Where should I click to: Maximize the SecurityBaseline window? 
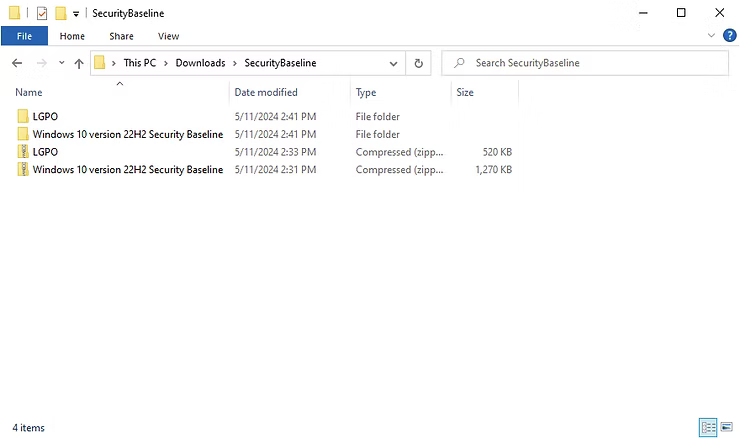coord(681,13)
